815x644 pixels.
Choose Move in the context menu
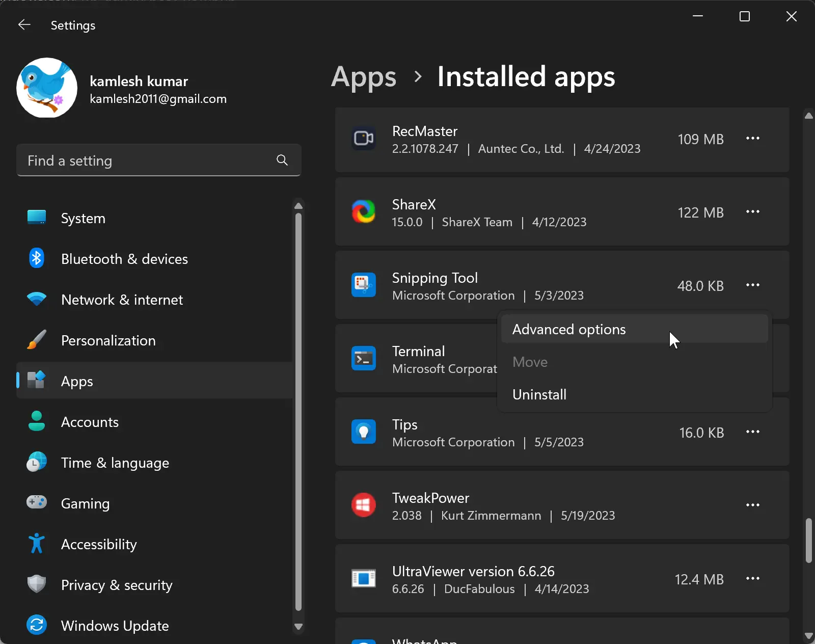coord(635,362)
